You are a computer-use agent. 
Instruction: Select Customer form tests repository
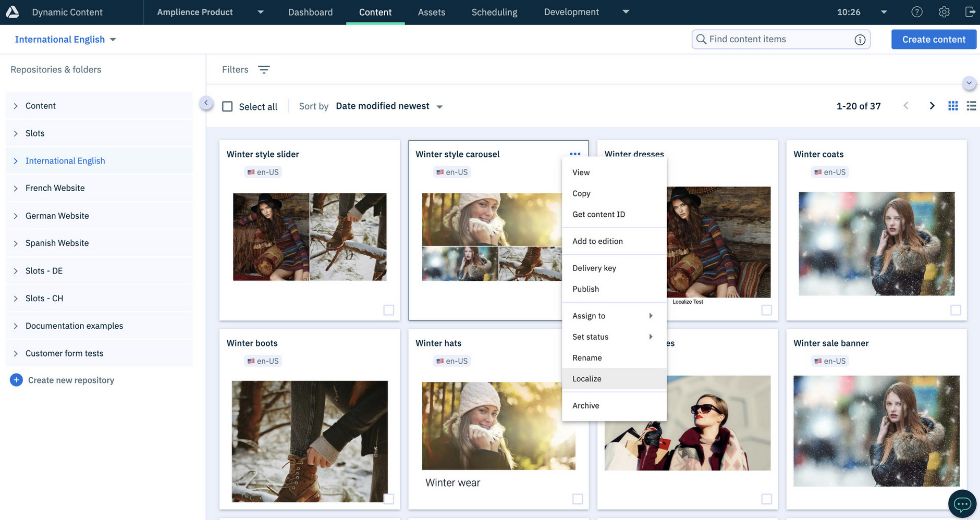pyautogui.click(x=99, y=353)
